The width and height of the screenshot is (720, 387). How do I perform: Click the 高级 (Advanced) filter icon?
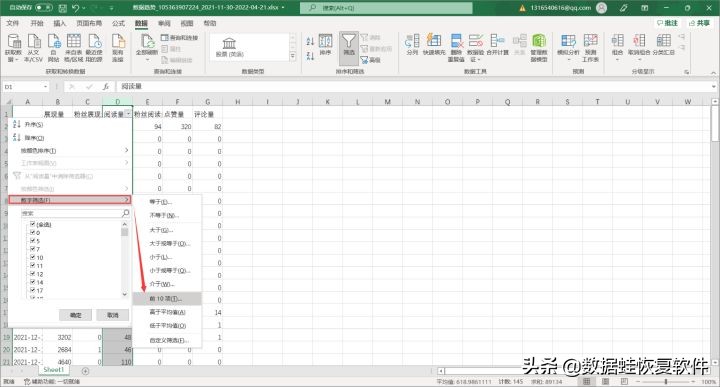371,60
